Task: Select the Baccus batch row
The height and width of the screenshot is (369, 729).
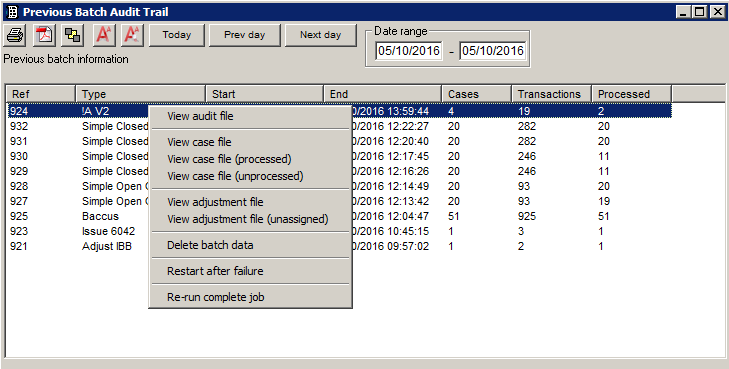Action: tap(339, 216)
